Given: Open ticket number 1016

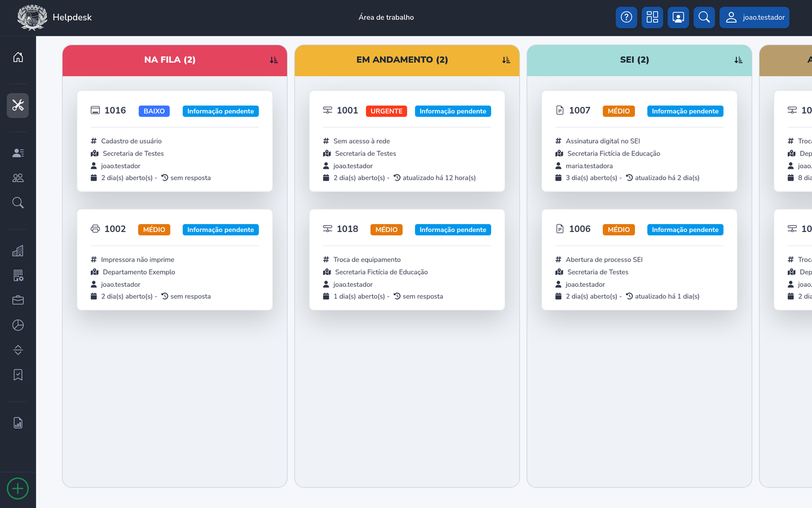Looking at the screenshot, I should pos(115,111).
